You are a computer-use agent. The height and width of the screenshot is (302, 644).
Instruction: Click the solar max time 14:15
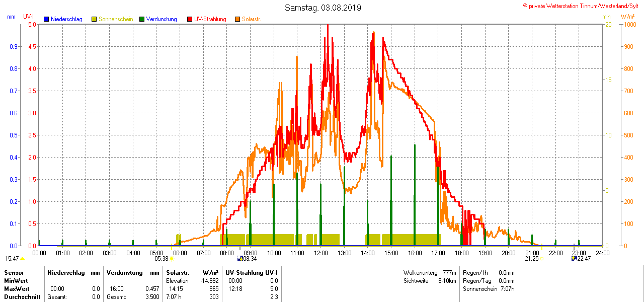[x=176, y=289]
